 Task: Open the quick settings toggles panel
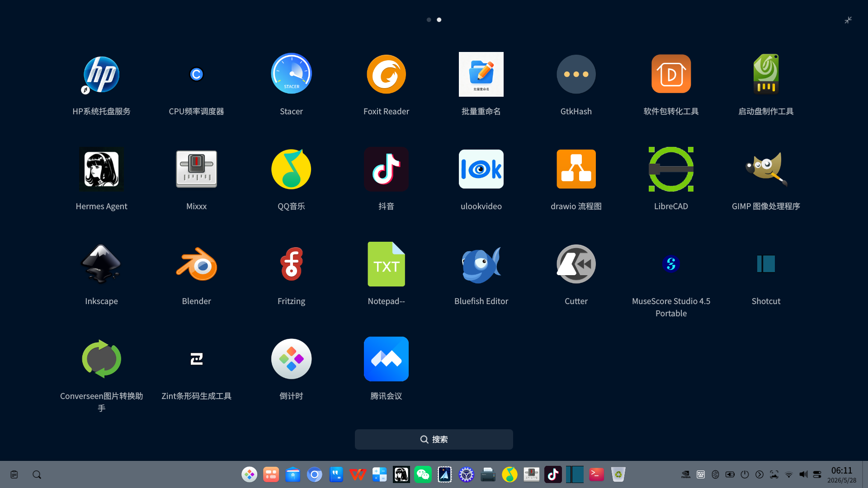(817, 474)
